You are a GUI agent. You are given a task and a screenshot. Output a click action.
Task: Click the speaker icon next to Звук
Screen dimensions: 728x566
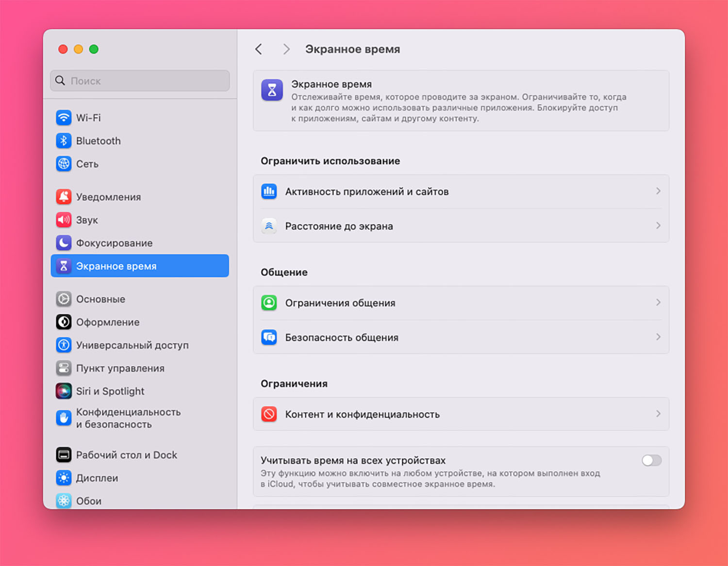[64, 220]
